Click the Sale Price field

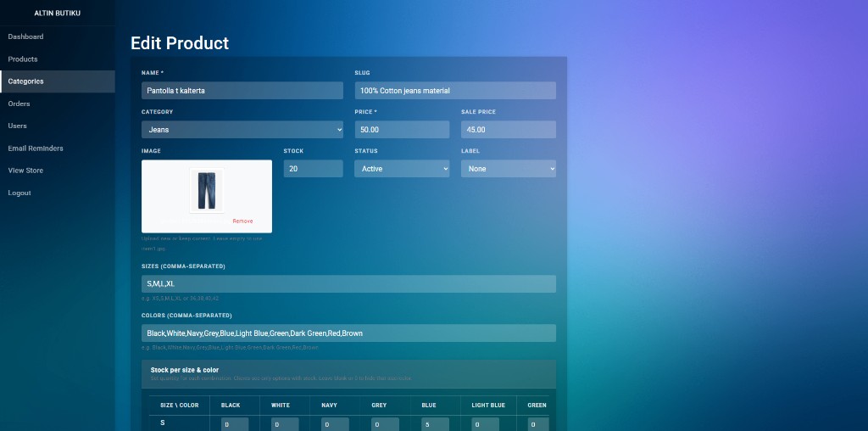[x=508, y=130]
